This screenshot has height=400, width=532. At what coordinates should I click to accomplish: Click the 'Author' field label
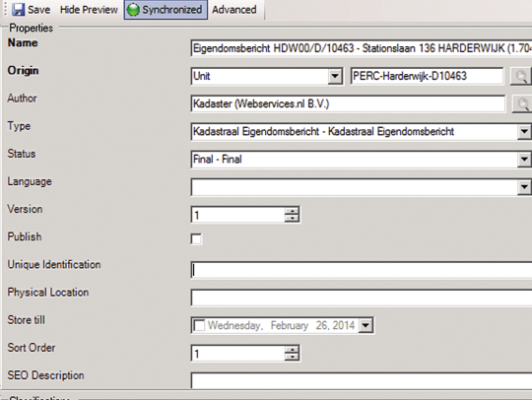(x=22, y=99)
